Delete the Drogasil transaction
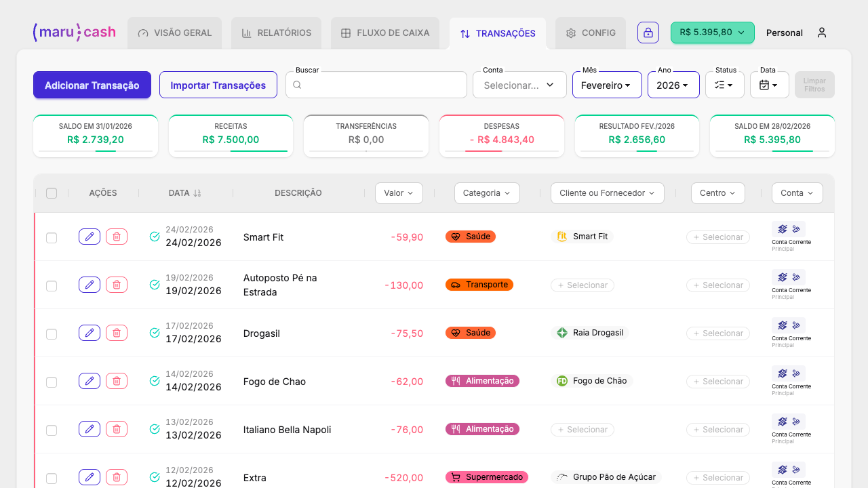The image size is (868, 488). 117,333
